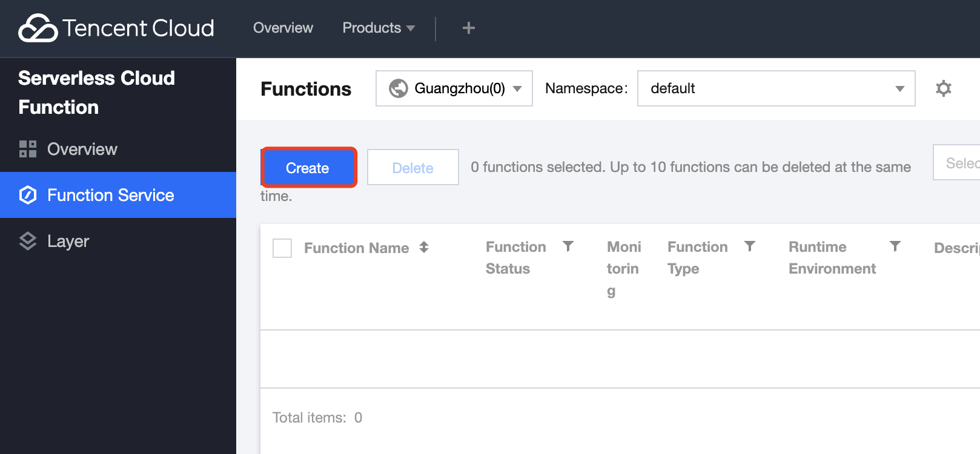Screen dimensions: 980x454
Task: Go to Overview in top navigation
Action: click(x=283, y=28)
